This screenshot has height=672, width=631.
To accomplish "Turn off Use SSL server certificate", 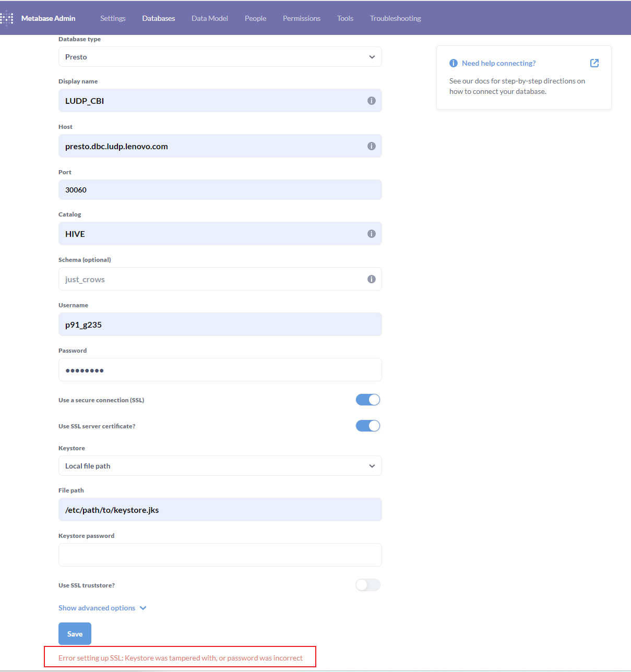I will click(367, 426).
